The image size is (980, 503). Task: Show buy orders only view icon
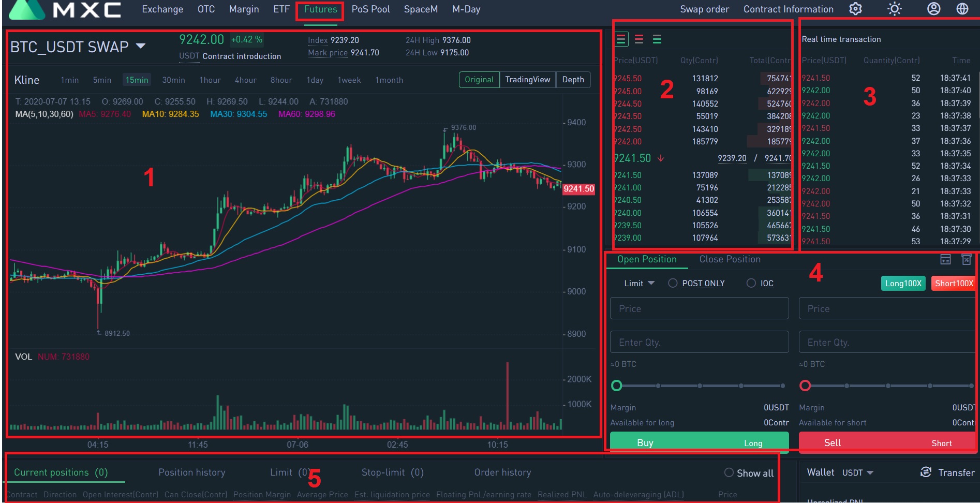[657, 39]
